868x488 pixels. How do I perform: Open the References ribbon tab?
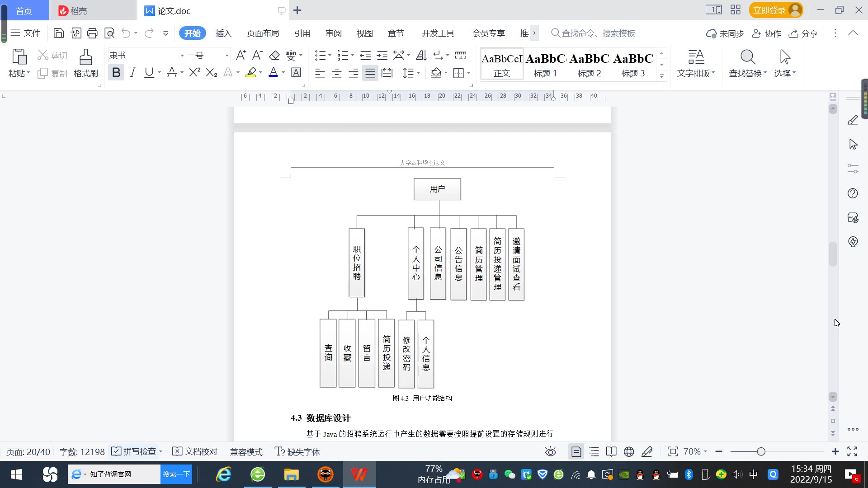click(x=302, y=33)
